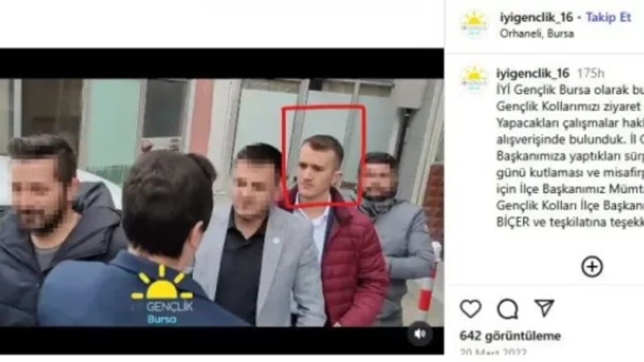This screenshot has height=362, width=644.
Task: Click the 175h timestamp next to caption
Action: pos(591,73)
